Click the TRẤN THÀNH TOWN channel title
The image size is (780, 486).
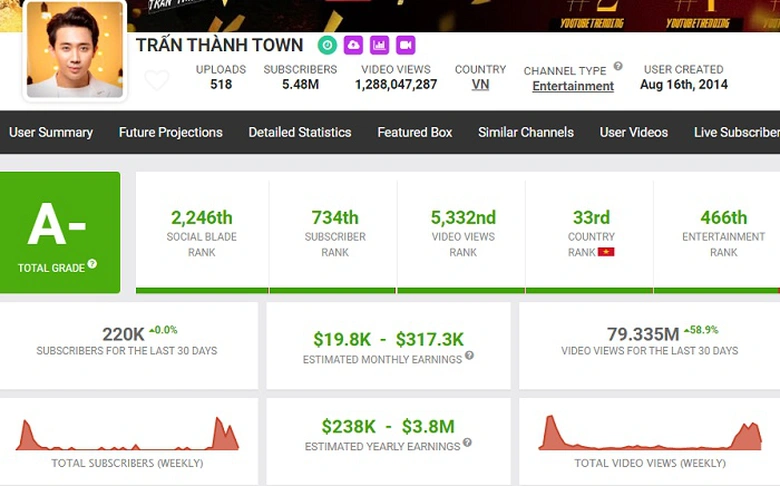[x=219, y=45]
